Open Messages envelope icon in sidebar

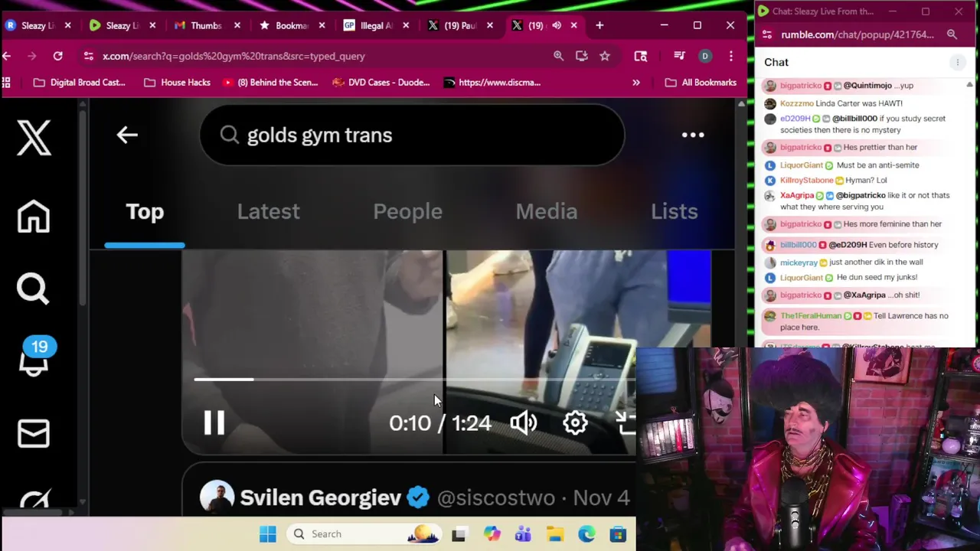[33, 433]
